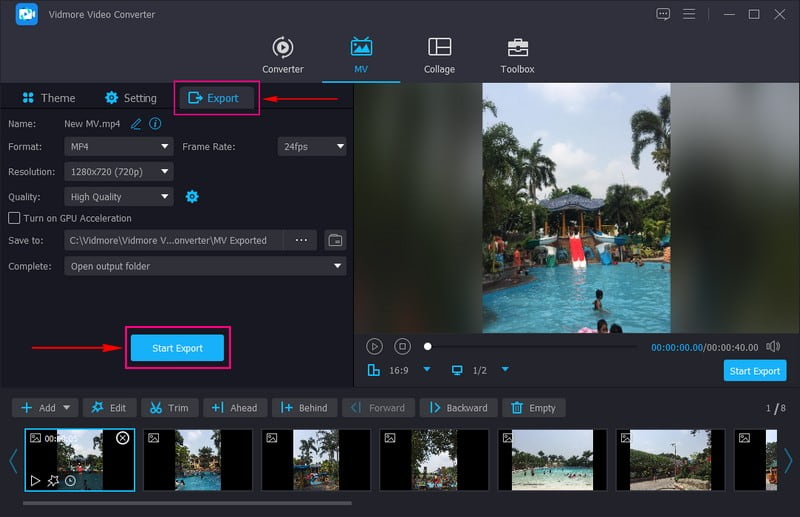The height and width of the screenshot is (517, 800).
Task: Enable Turn on GPU Acceleration checkbox
Action: 14,218
